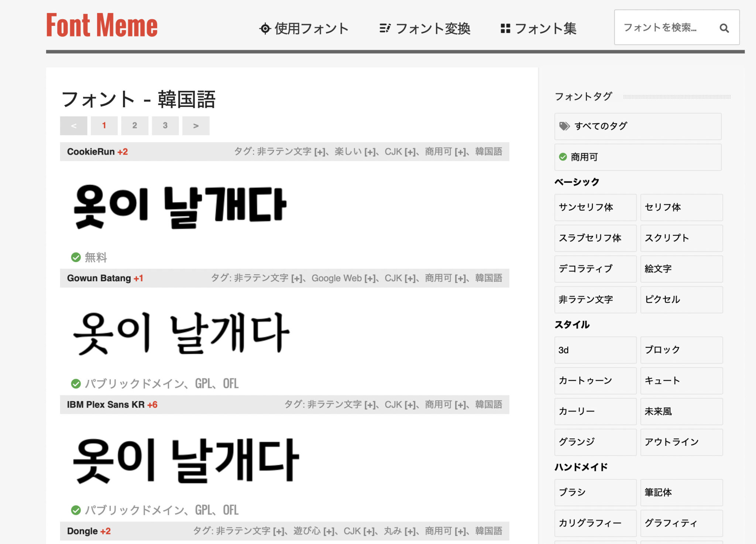The height and width of the screenshot is (544, 756).
Task: Go to next page with > button
Action: [x=196, y=126]
